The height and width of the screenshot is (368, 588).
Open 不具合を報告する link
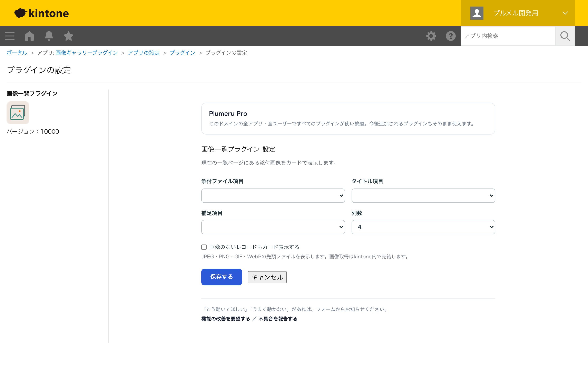click(278, 319)
